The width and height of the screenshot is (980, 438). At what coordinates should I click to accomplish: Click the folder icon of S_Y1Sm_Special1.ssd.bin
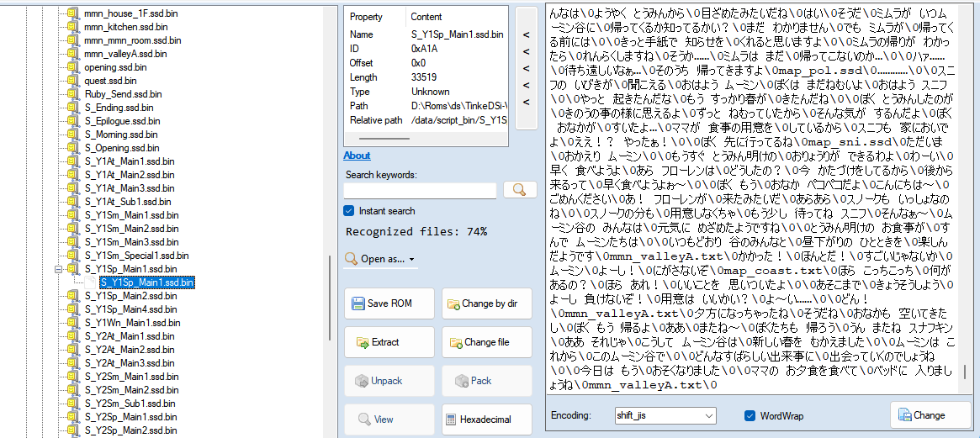[x=73, y=256]
